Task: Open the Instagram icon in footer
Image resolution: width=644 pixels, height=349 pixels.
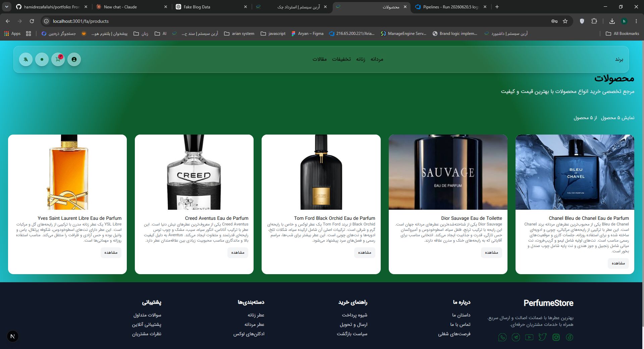Action: coord(556,337)
